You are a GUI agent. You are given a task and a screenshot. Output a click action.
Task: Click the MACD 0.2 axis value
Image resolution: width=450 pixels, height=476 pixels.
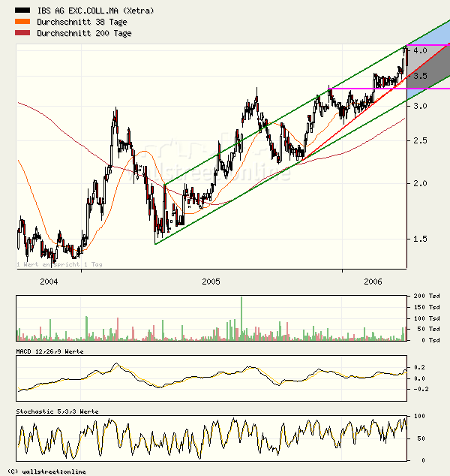(419, 368)
